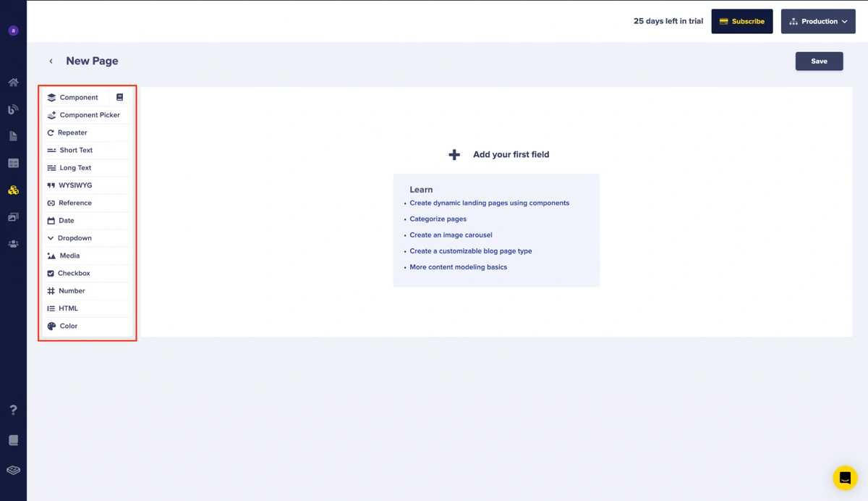The image size is (868, 501).
Task: Click the user avatar at top left
Action: (13, 30)
